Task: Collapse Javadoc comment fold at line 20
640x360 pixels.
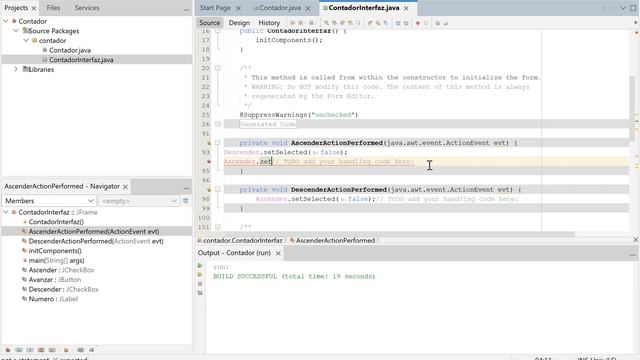Action: click(x=218, y=68)
